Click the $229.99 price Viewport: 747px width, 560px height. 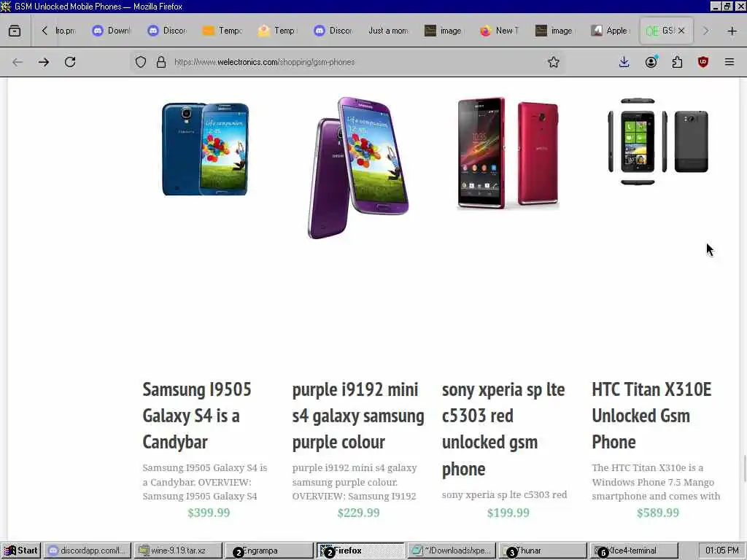tap(359, 513)
